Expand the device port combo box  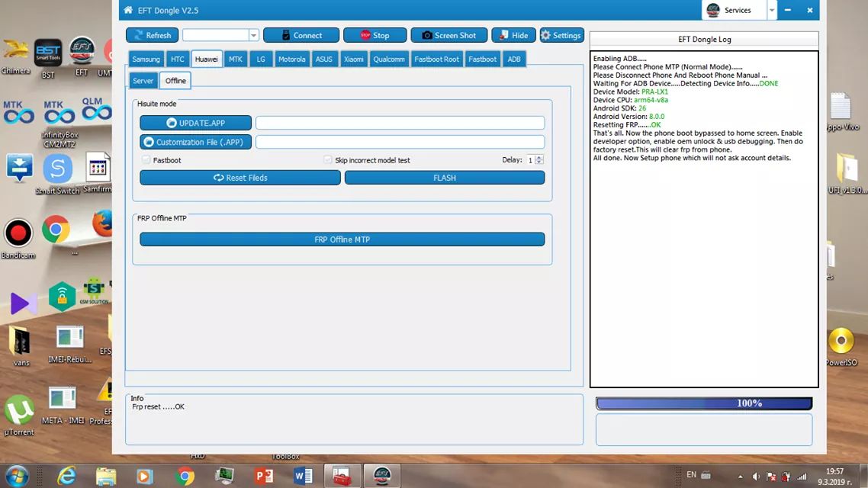coord(253,35)
